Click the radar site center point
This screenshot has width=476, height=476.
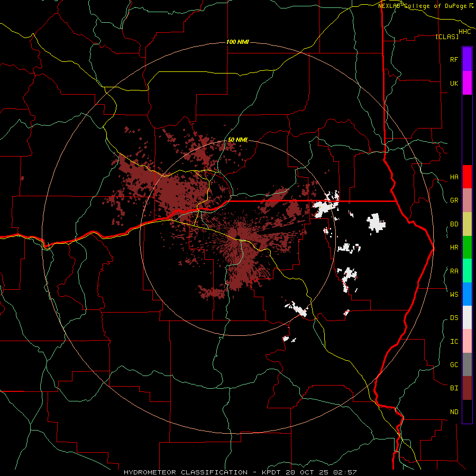pyautogui.click(x=238, y=237)
